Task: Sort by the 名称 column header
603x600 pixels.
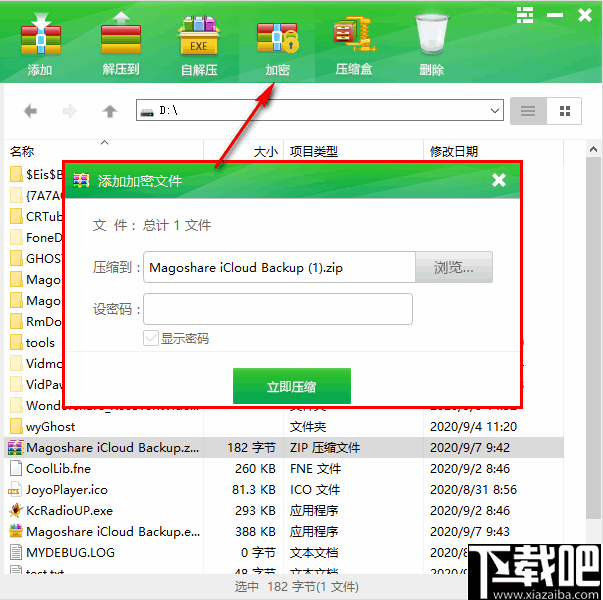Action: point(22,152)
